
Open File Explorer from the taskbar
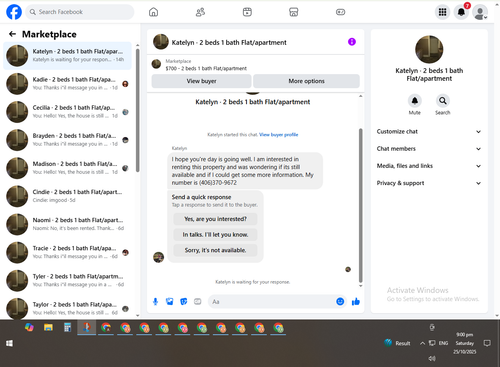point(48,328)
